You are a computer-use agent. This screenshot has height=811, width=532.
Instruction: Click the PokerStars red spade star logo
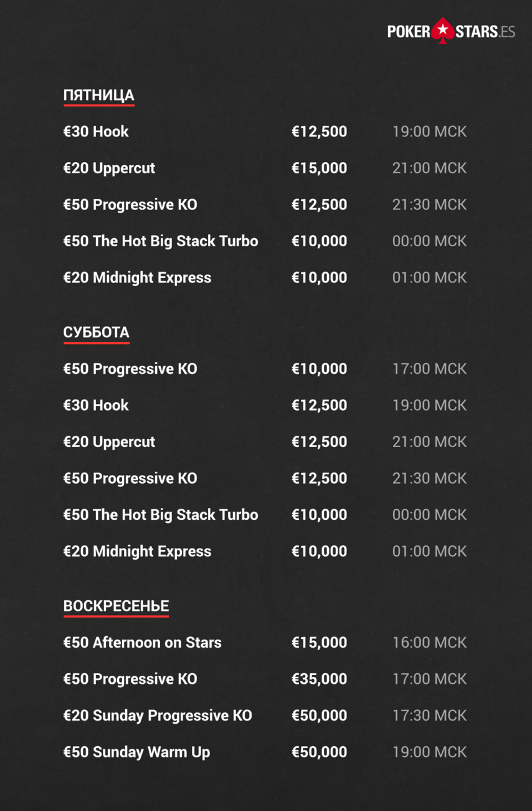(443, 31)
